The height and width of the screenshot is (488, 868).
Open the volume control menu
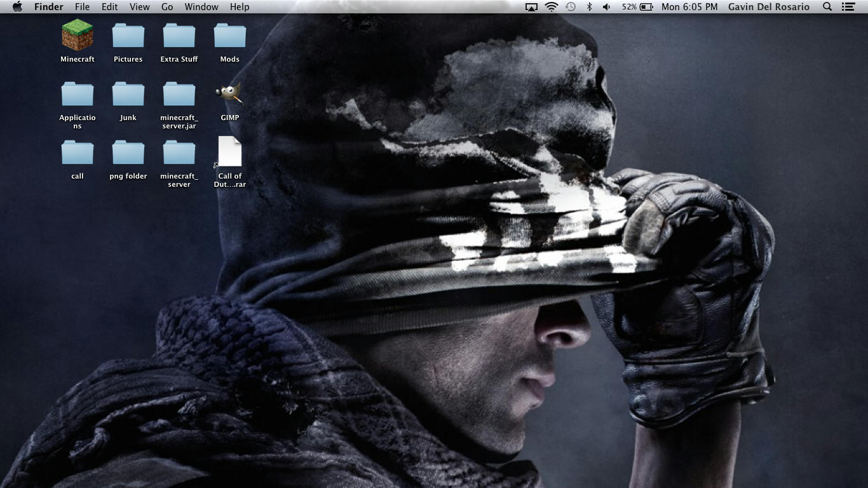pyautogui.click(x=607, y=7)
